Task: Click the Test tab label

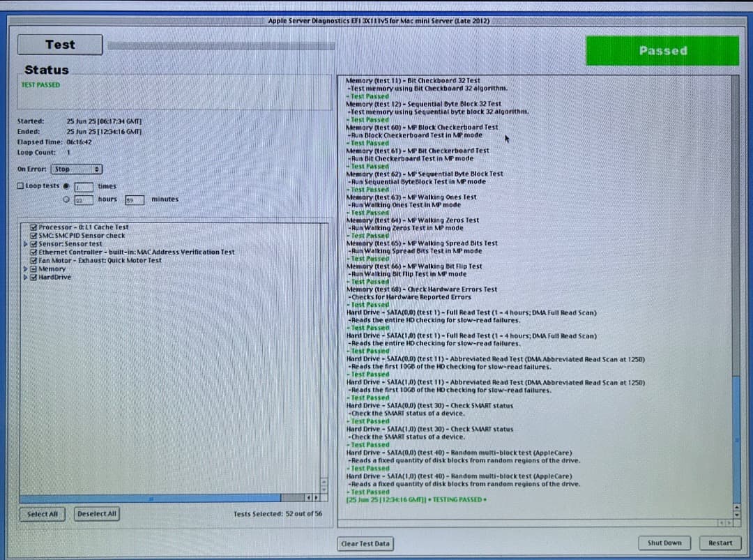Action: click(59, 44)
